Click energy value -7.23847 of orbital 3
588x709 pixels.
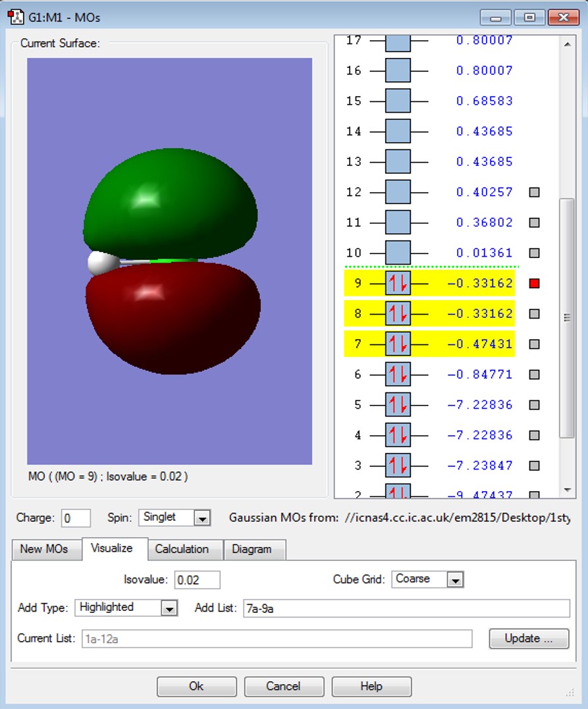[x=480, y=465]
